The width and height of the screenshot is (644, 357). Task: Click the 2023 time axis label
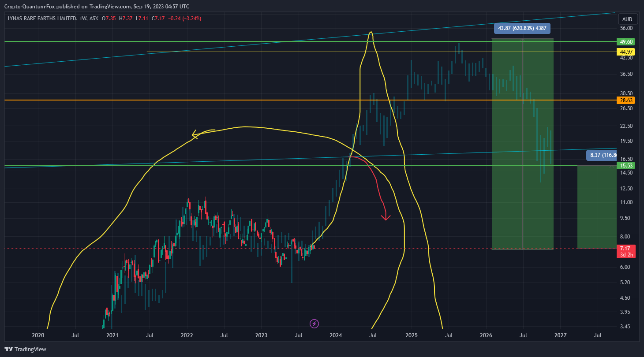tap(261, 336)
